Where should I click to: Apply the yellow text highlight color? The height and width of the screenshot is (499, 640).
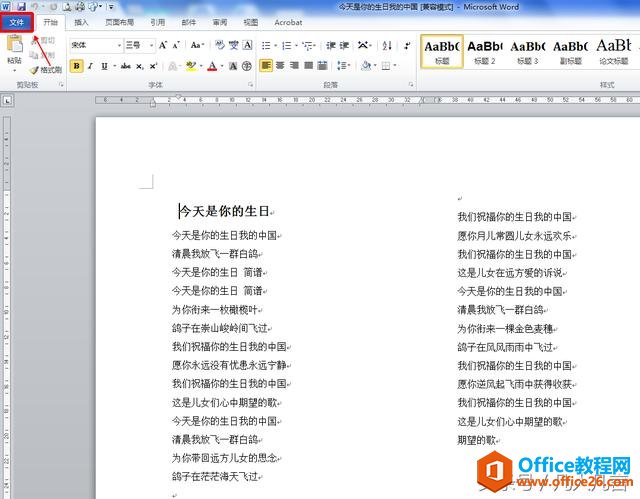(x=191, y=66)
